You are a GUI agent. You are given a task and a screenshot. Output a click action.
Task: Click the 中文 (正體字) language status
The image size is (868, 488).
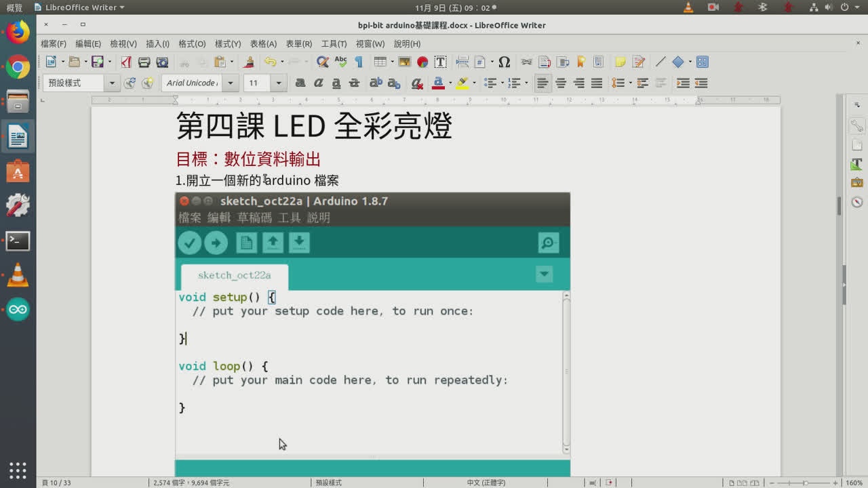pyautogui.click(x=486, y=483)
